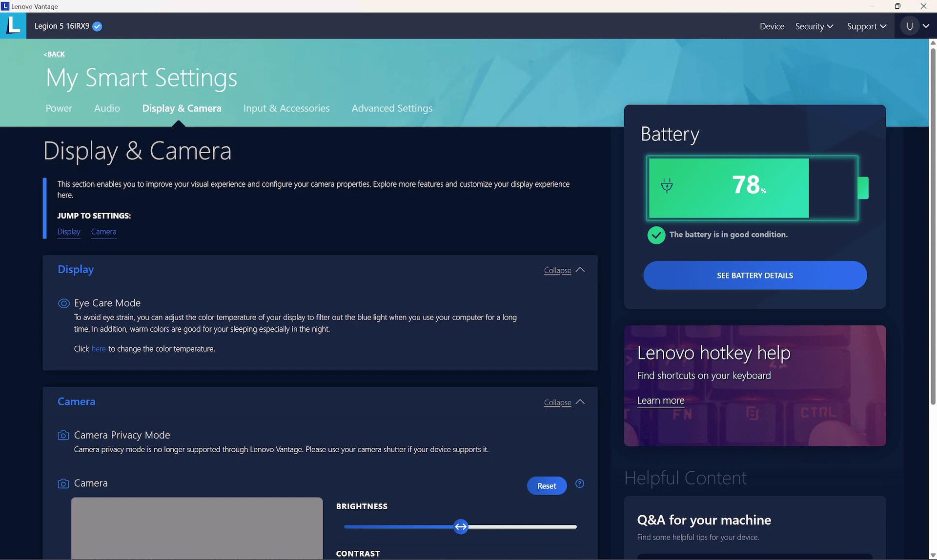Click the vertical page scrollbar
Image resolution: width=937 pixels, height=560 pixels.
pos(933,226)
